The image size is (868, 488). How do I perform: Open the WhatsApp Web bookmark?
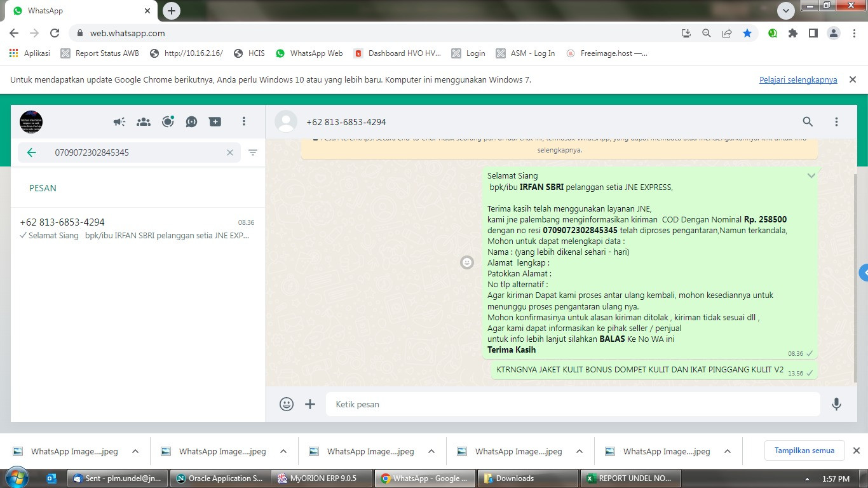point(309,53)
